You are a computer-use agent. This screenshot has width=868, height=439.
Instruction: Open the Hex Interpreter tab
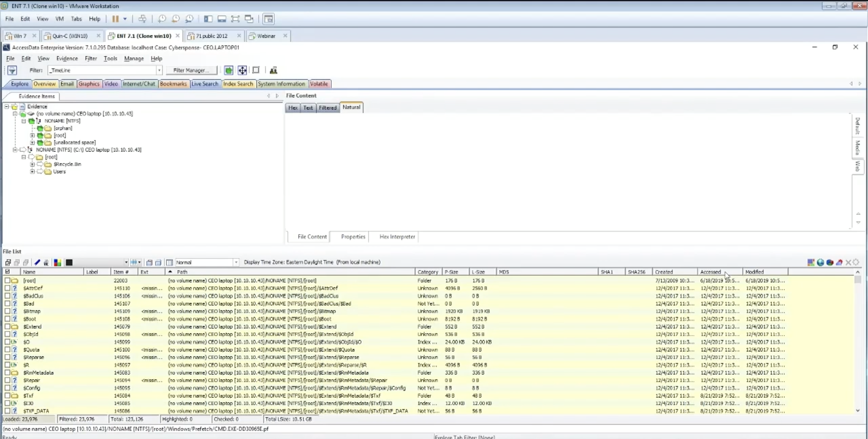[397, 237]
